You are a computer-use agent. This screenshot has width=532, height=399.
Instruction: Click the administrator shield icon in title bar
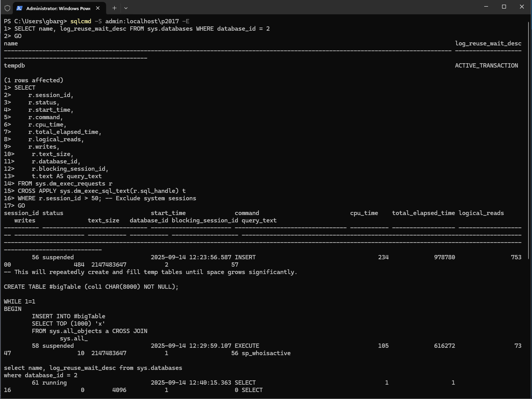click(x=7, y=8)
